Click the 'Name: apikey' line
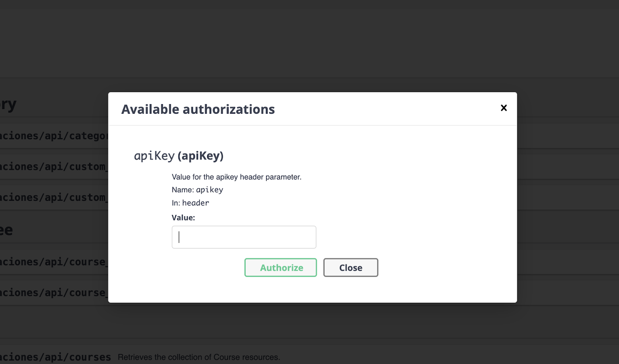This screenshot has height=364, width=619. (197, 190)
